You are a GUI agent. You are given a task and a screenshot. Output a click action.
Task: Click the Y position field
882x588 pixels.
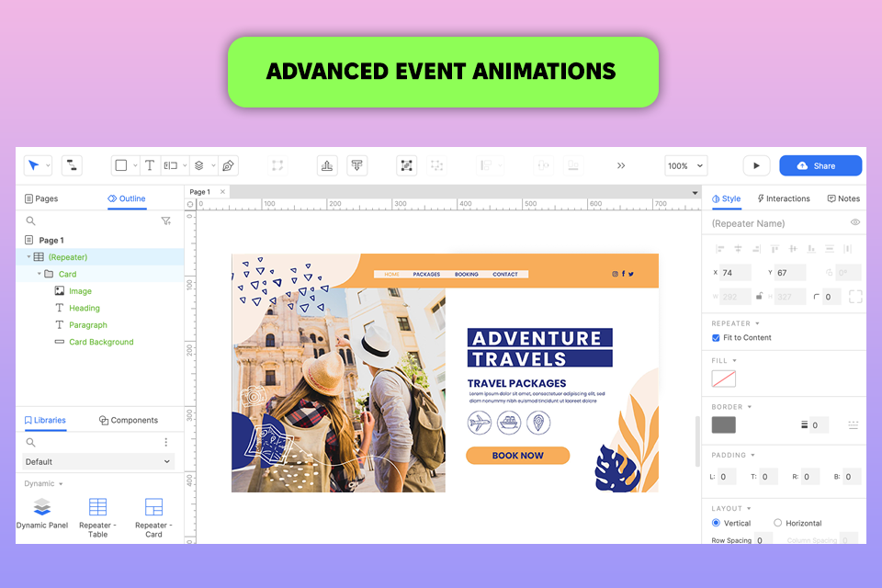point(790,272)
